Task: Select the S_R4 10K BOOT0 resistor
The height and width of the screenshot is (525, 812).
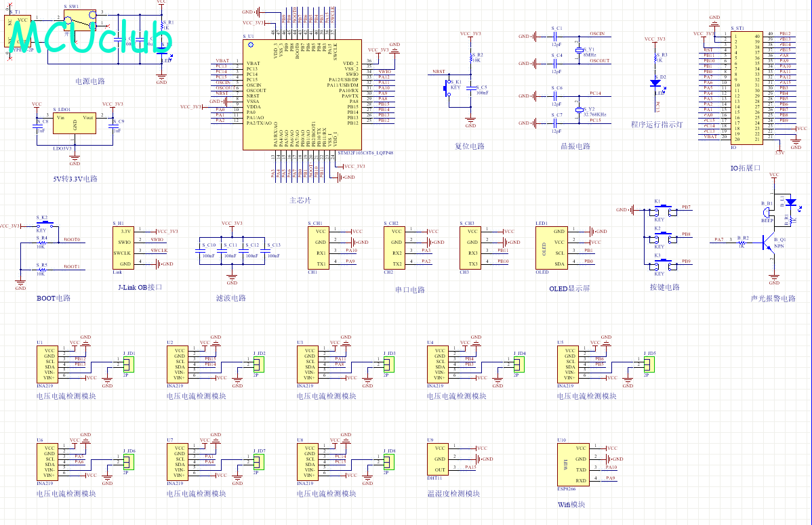Action: [x=41, y=243]
